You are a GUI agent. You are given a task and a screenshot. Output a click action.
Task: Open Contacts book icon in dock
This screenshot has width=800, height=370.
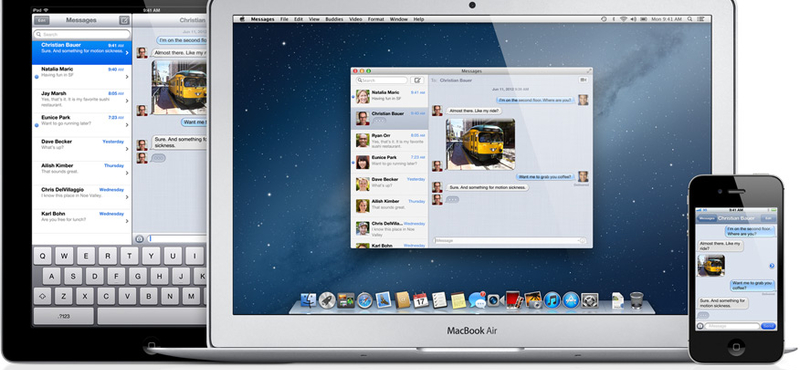(x=403, y=300)
